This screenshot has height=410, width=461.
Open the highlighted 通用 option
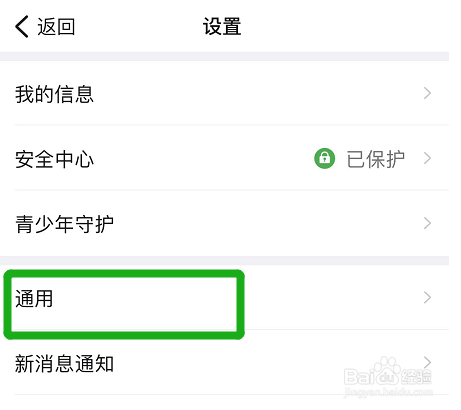click(224, 298)
